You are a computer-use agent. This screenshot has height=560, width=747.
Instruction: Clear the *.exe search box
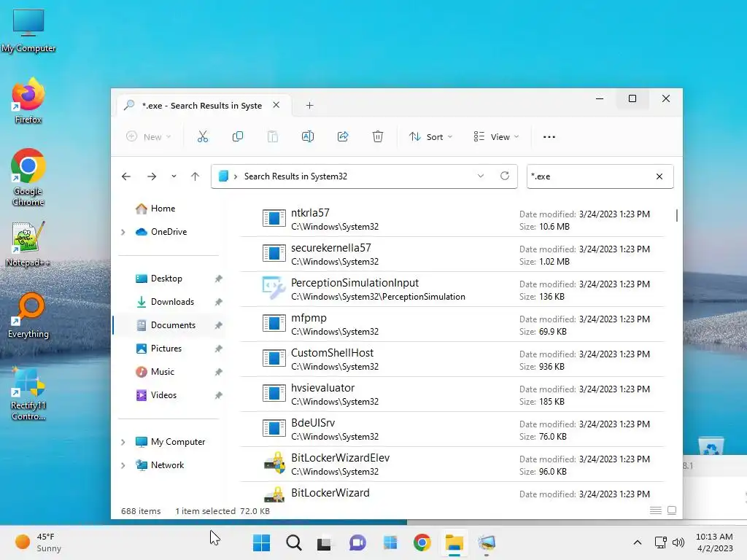(x=659, y=176)
